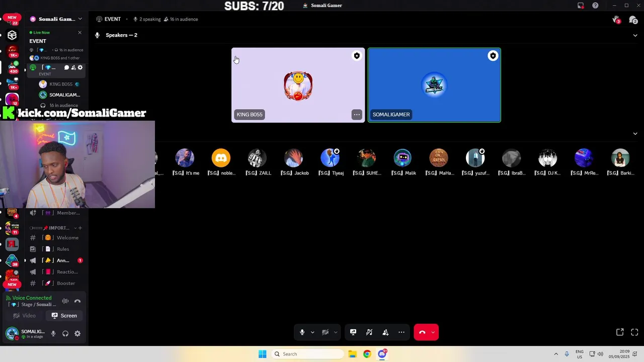Select SOMALIGAMER speaker tile
The image size is (644, 362).
pyautogui.click(x=434, y=85)
